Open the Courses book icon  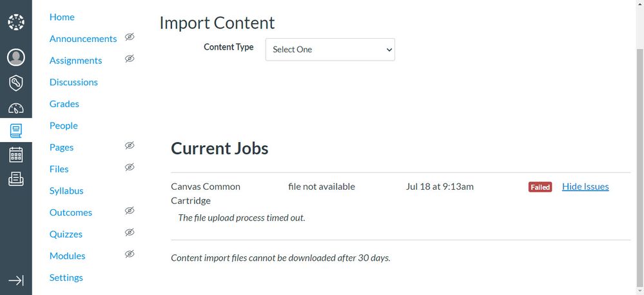[15, 131]
